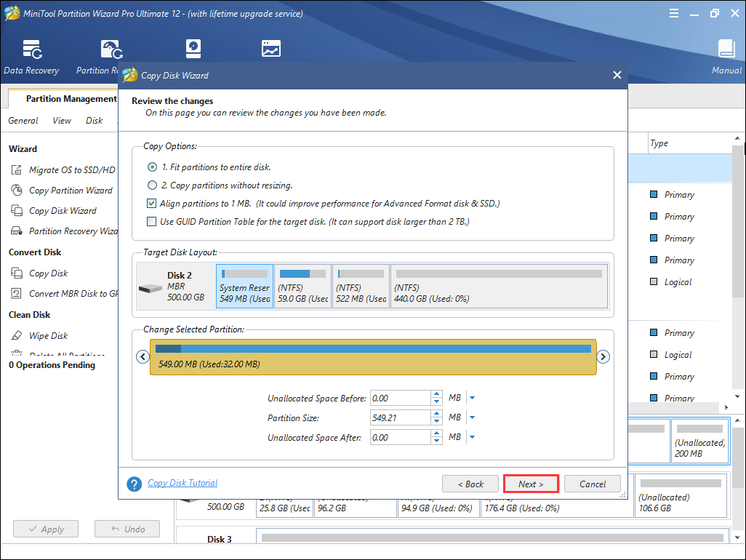Open unit dropdown for Unallocated Space Before
The width and height of the screenshot is (746, 560).
coord(473,398)
